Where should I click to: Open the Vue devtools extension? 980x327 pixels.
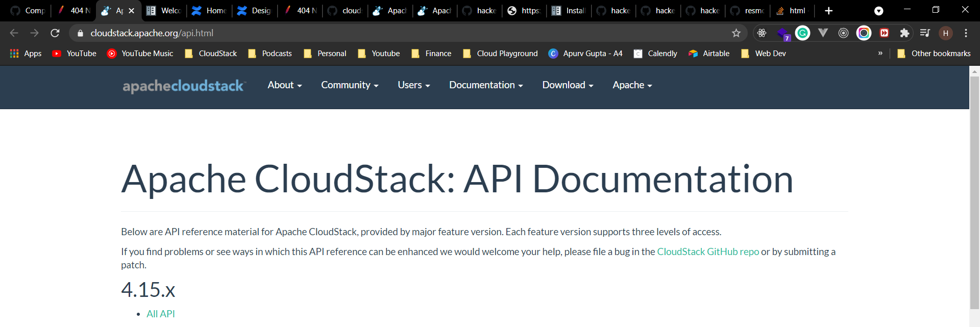click(823, 33)
